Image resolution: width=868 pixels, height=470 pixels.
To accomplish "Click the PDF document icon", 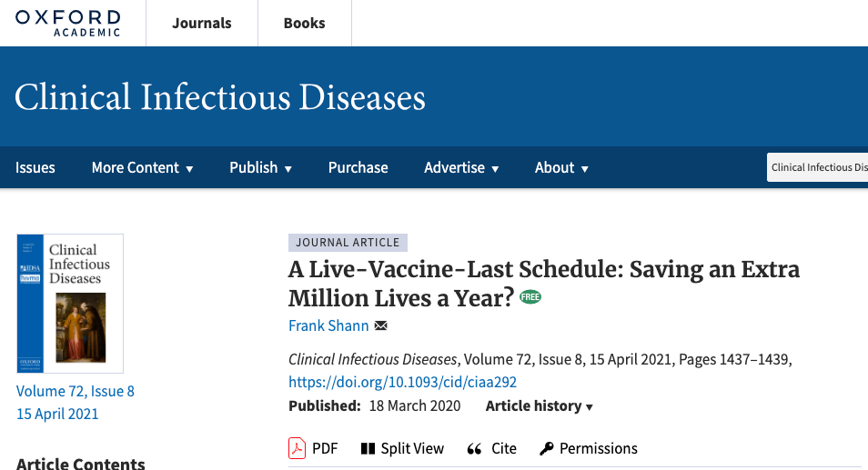I will coord(298,448).
